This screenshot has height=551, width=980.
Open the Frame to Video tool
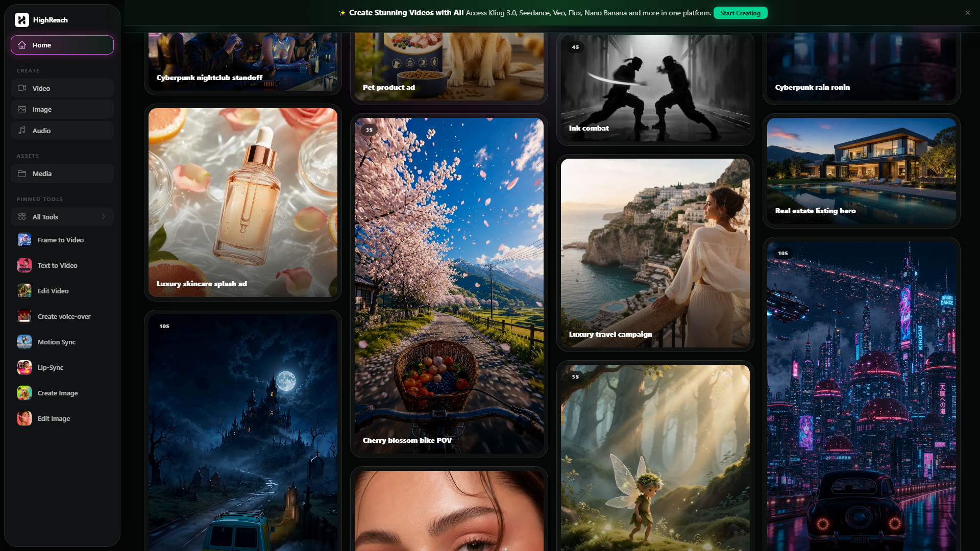point(62,240)
